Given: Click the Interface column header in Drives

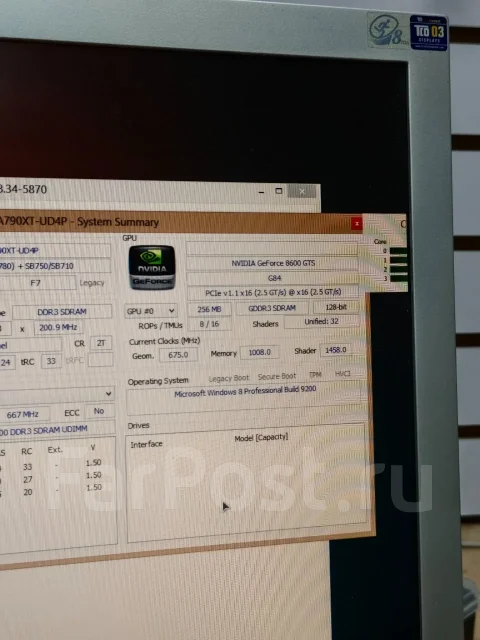Looking at the screenshot, I should coord(146,444).
